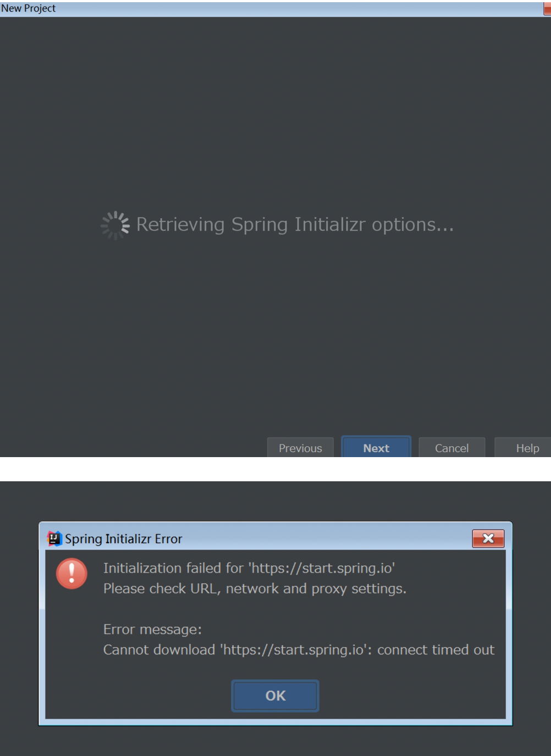Click the 'Initialization failed for' text
Screen dimensions: 551x756
pyautogui.click(x=173, y=568)
